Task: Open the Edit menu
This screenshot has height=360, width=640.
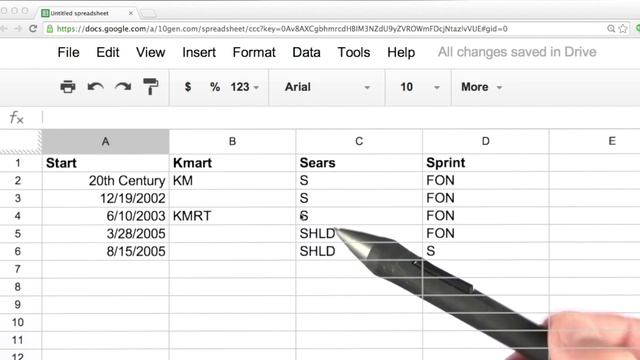Action: [108, 52]
